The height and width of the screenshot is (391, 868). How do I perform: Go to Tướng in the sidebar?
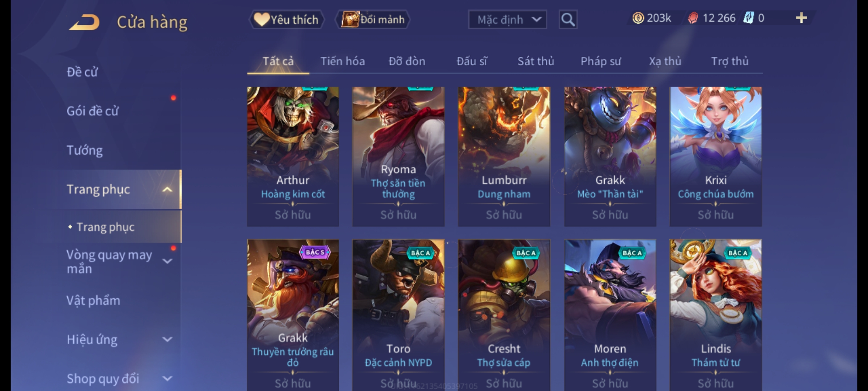pyautogui.click(x=85, y=150)
